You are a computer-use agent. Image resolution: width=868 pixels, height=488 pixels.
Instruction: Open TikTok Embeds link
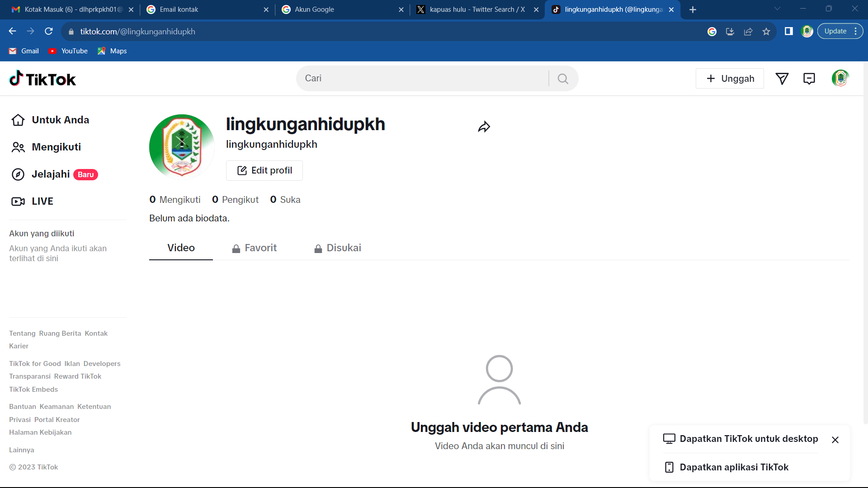point(33,389)
